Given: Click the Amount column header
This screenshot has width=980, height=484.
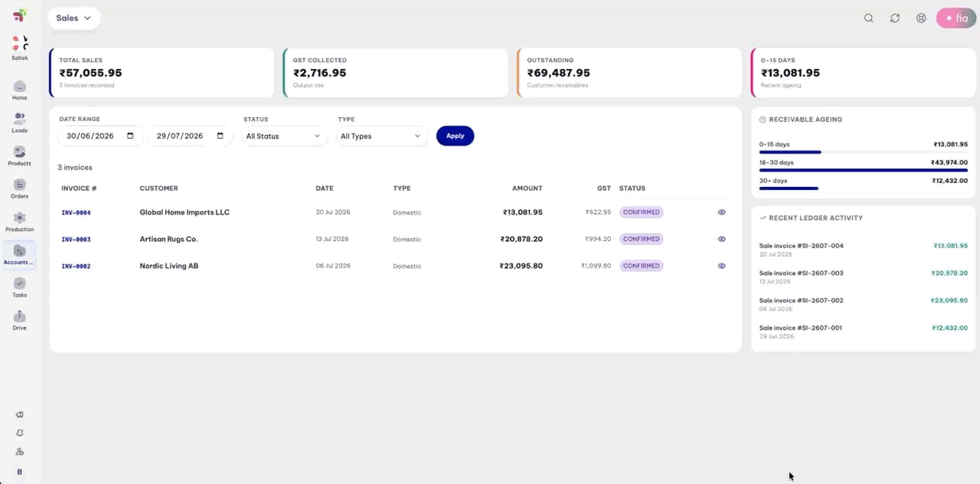Looking at the screenshot, I should pyautogui.click(x=527, y=188).
